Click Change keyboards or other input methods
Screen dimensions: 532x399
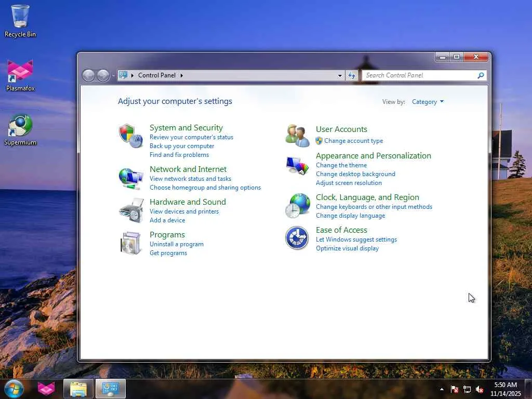(x=374, y=207)
